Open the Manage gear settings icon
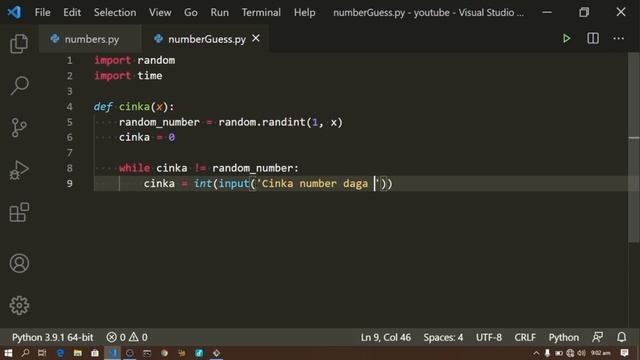Screen dimensions: 640x360 click(19, 305)
